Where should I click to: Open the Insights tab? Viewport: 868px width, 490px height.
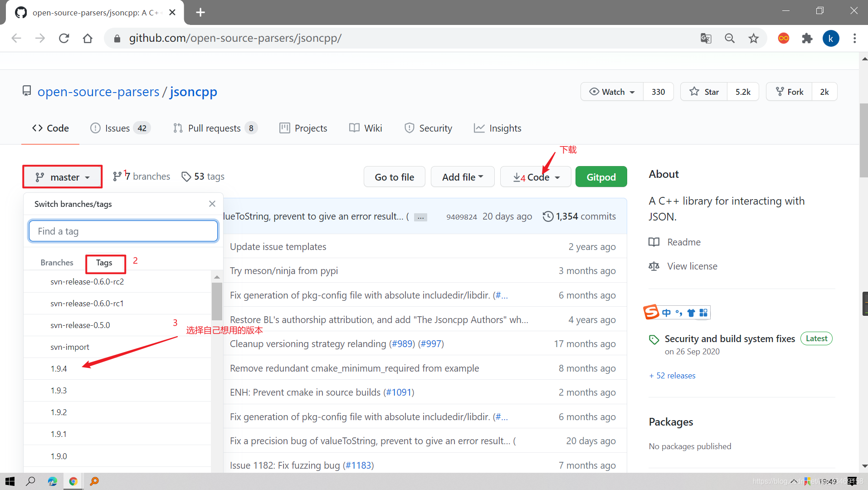click(497, 128)
